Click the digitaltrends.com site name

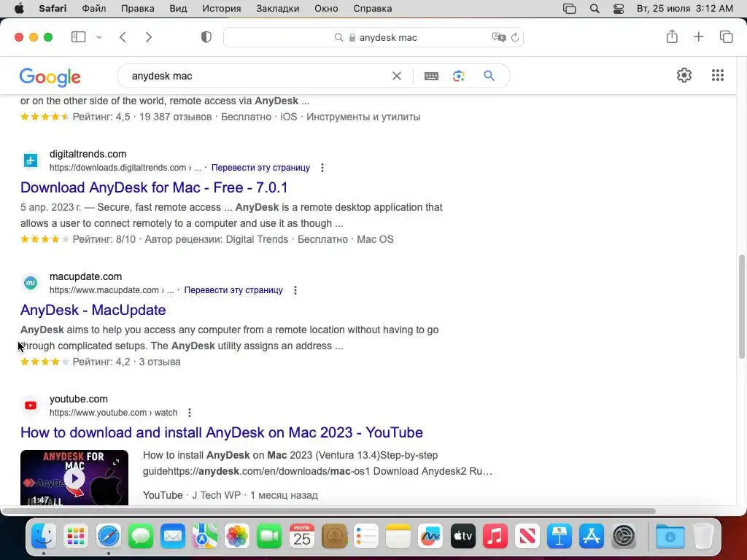pos(88,154)
